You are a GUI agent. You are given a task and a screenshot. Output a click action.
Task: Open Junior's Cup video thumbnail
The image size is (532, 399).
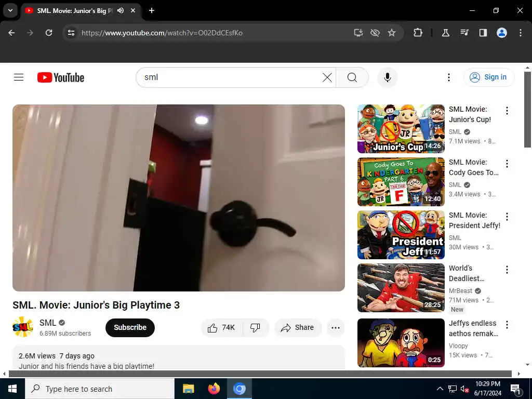point(401,129)
